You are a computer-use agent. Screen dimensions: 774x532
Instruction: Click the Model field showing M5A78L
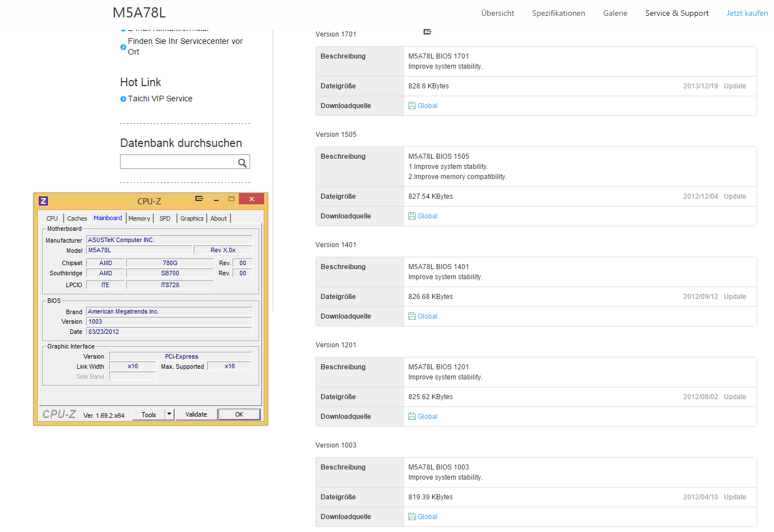pyautogui.click(x=139, y=250)
